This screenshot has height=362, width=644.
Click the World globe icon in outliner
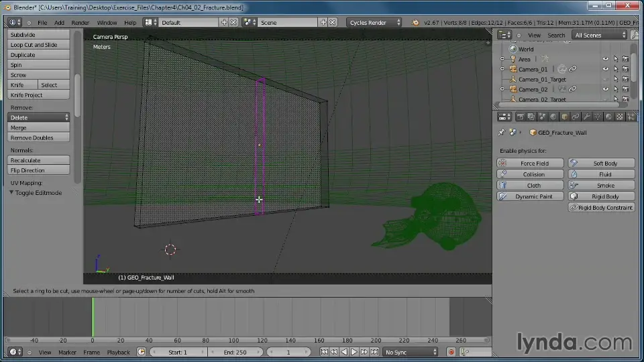click(513, 49)
